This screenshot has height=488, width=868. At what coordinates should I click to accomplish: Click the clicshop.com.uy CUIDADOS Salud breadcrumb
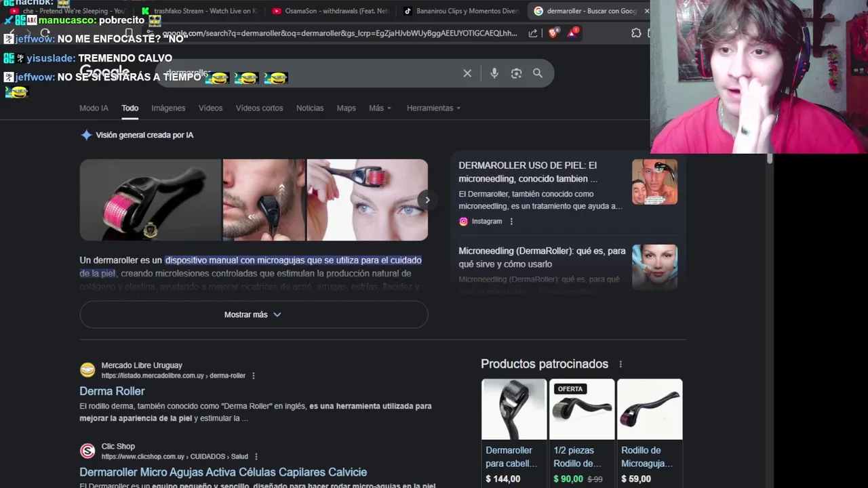coord(174,457)
